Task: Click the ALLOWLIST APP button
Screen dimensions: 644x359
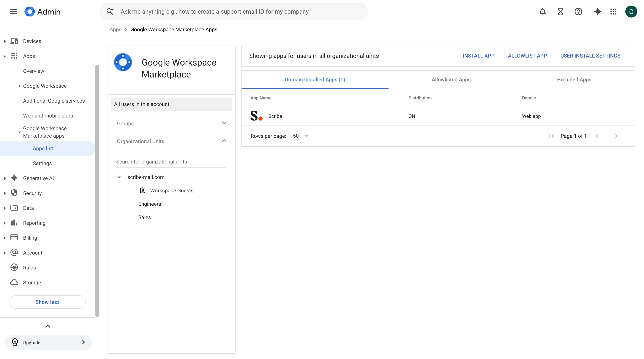Action: coord(527,56)
